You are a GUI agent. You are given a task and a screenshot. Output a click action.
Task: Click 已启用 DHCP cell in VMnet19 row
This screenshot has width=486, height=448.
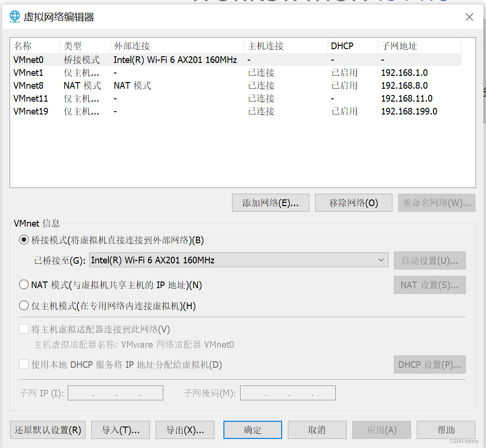point(344,111)
